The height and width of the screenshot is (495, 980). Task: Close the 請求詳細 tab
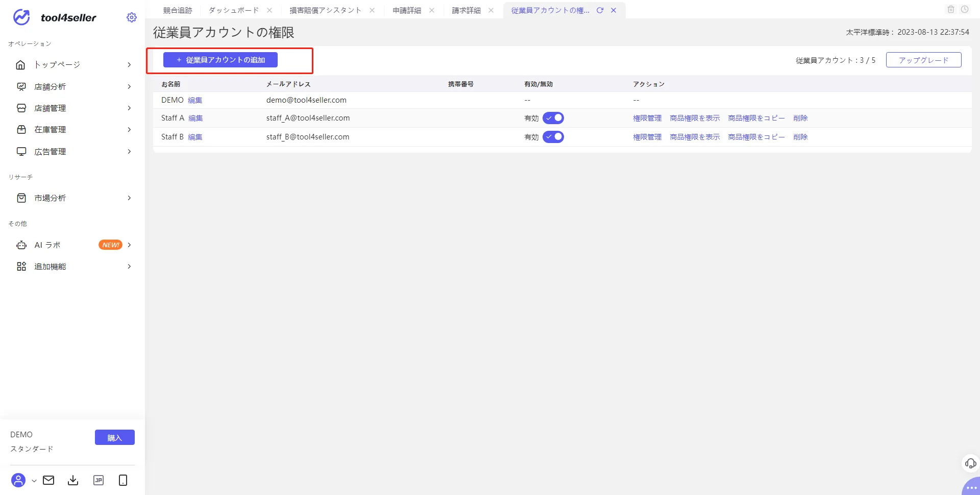click(491, 10)
